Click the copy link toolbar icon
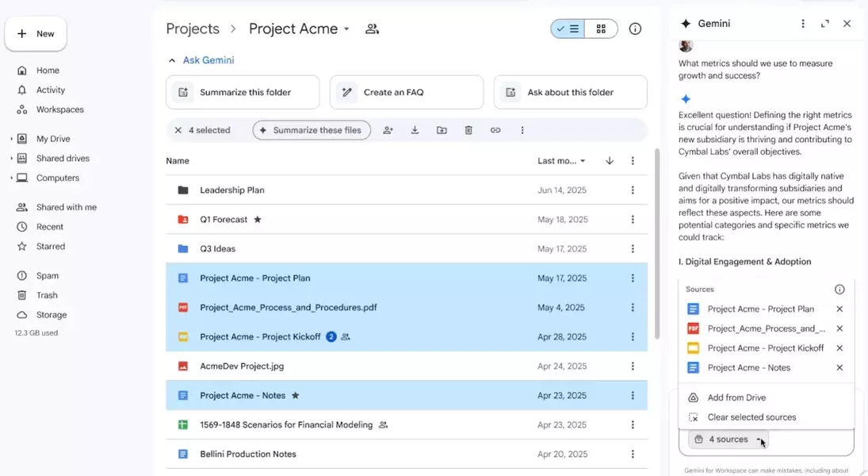The width and height of the screenshot is (868, 476). pos(495,130)
